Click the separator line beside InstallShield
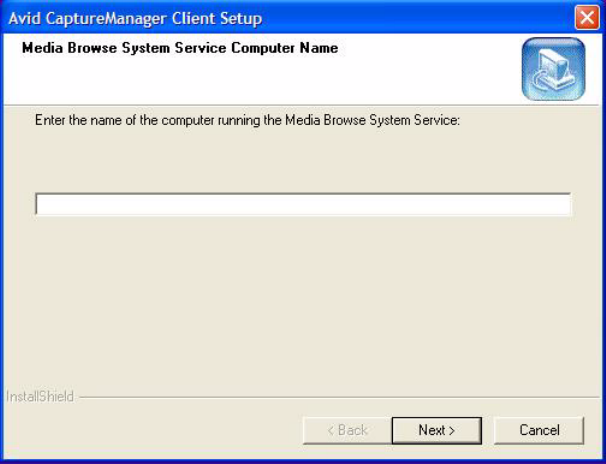The height and width of the screenshot is (464, 606). tap(330, 397)
